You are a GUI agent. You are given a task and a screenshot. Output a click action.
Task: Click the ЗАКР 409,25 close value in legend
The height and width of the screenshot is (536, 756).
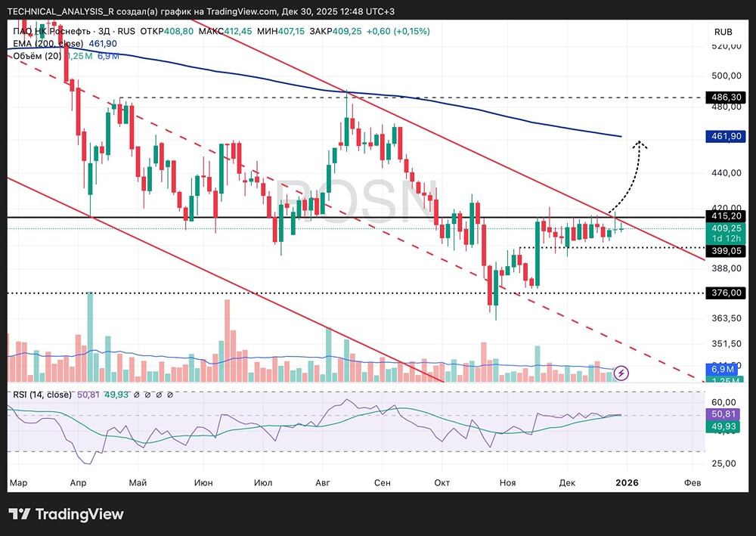[x=336, y=31]
